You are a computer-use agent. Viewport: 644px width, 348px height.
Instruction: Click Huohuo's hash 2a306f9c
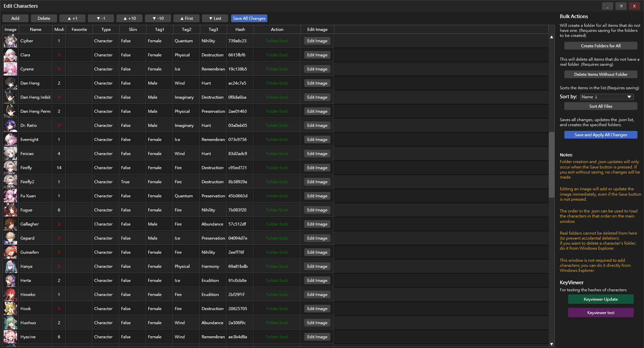[x=240, y=323]
